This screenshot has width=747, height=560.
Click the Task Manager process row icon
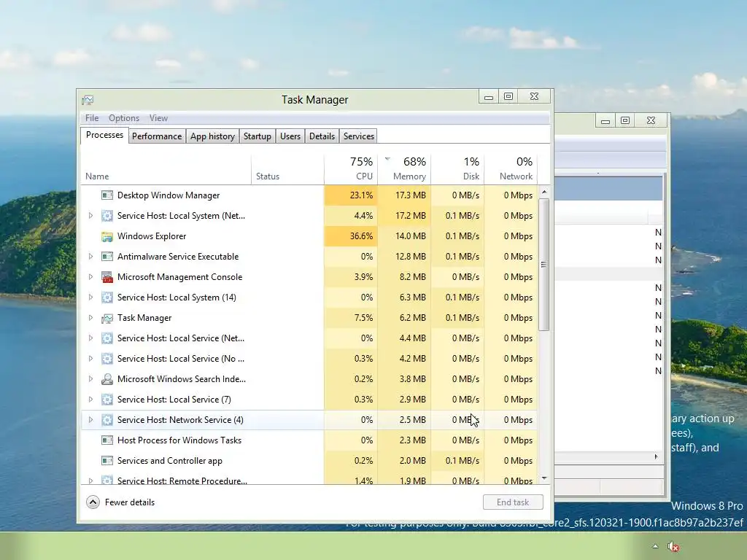click(x=107, y=318)
